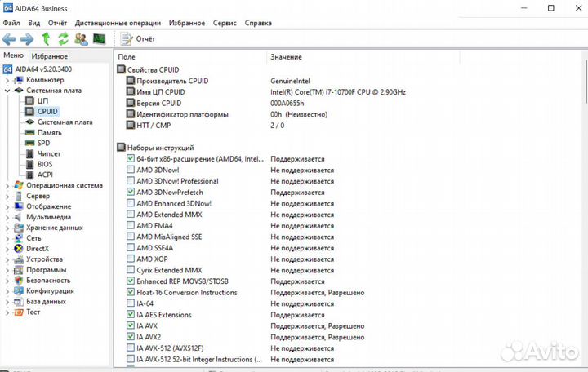The image size is (588, 372).
Task: Expand the Операционная система node
Action: pos(7,185)
